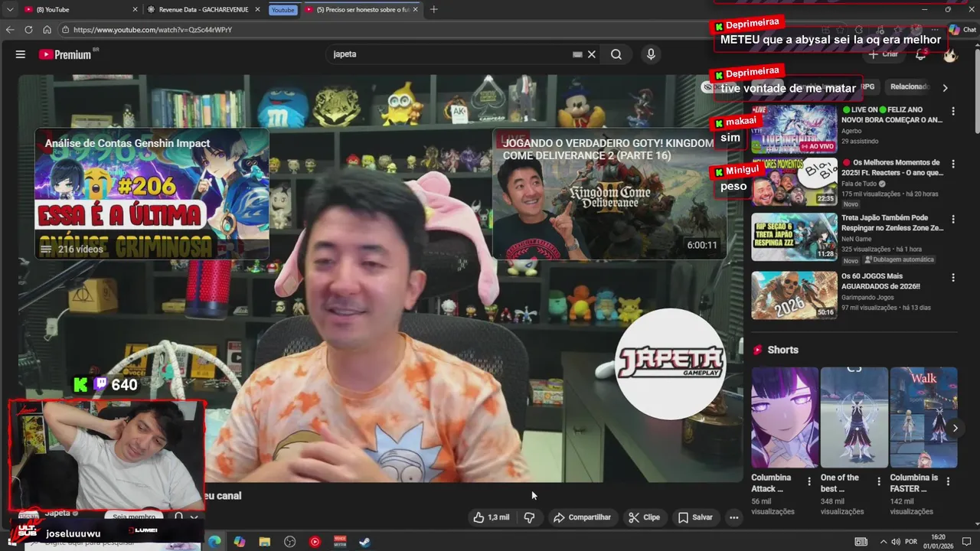Start voice search with microphone
The width and height of the screenshot is (980, 551).
[651, 54]
